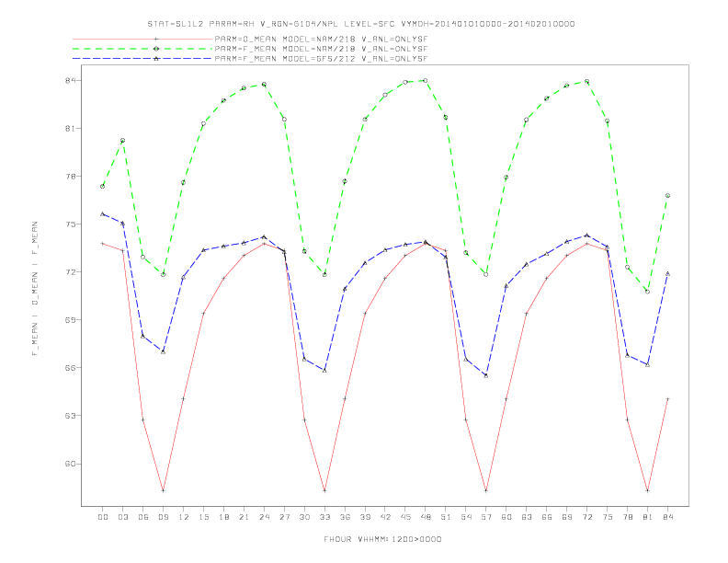The height and width of the screenshot is (563, 728).
Task: Click x-axis forecast hour label 09
Action: (x=163, y=517)
